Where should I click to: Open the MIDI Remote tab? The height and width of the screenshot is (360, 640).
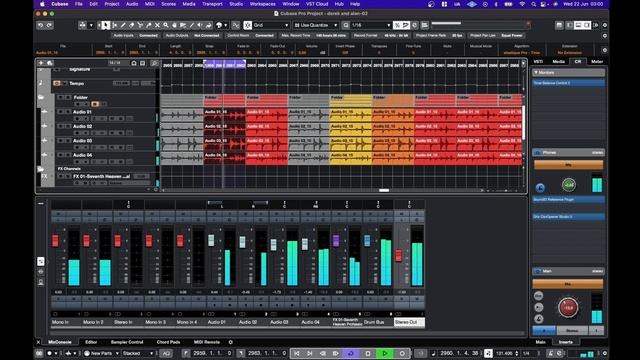207,342
